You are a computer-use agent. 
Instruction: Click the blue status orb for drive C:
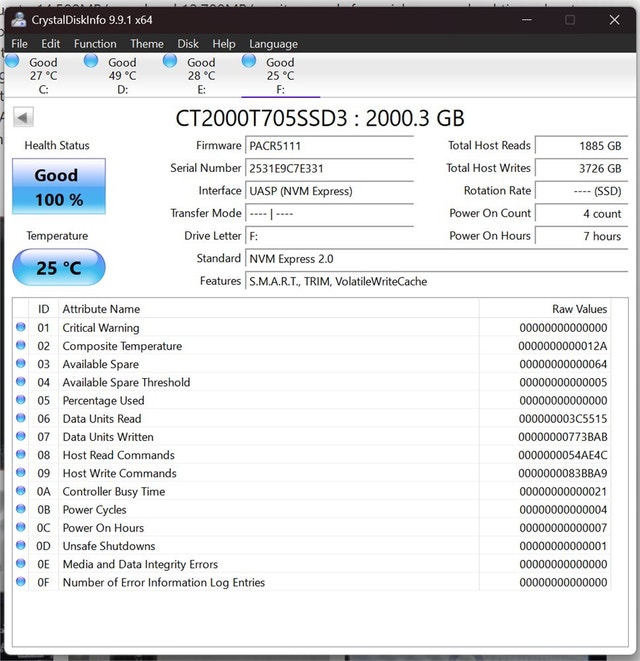click(x=12, y=61)
